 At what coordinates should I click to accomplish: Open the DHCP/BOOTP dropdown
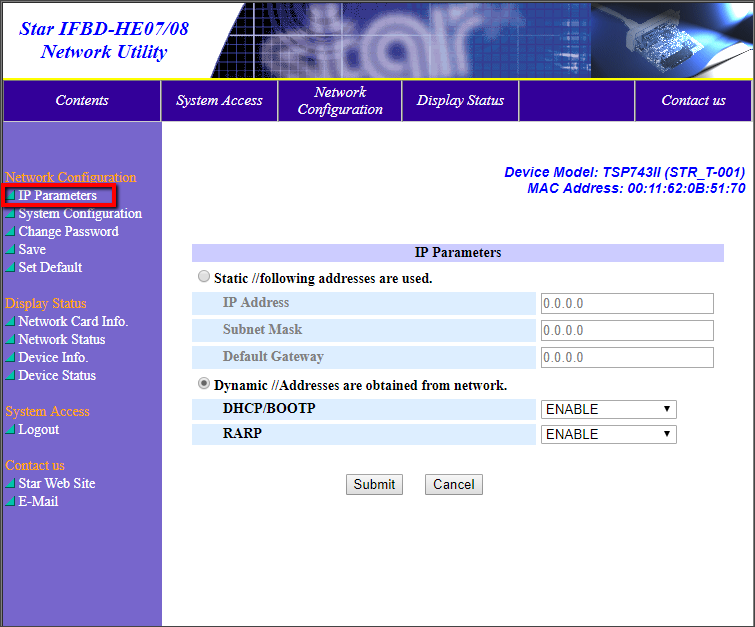click(x=609, y=409)
